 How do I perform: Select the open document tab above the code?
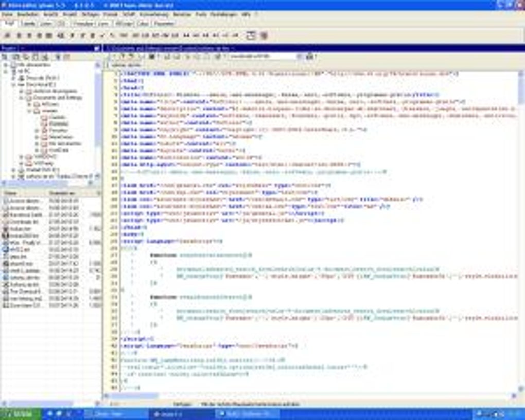[x=126, y=65]
